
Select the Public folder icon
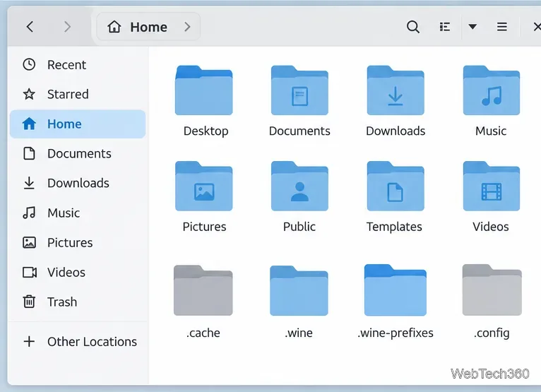299,186
